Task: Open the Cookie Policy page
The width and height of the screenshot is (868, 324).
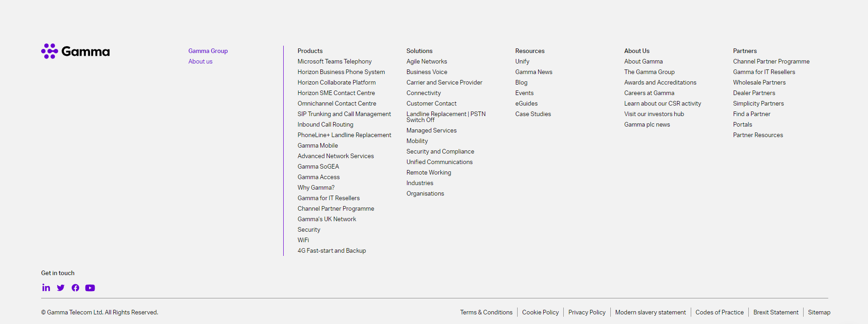Action: click(x=540, y=312)
